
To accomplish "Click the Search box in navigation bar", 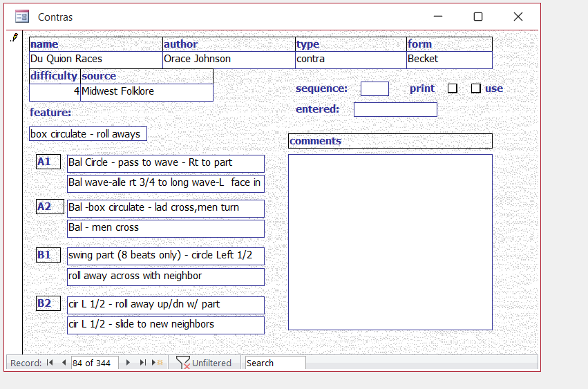I will tap(275, 363).
